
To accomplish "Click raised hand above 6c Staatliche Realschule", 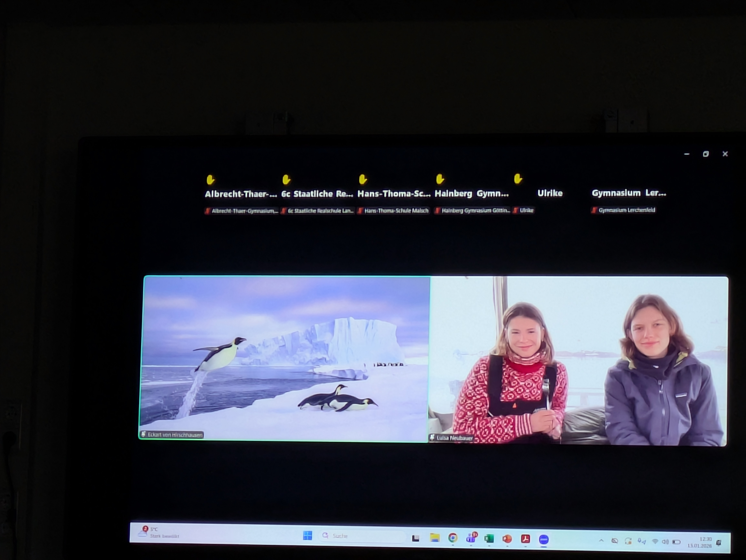I will pos(286,179).
